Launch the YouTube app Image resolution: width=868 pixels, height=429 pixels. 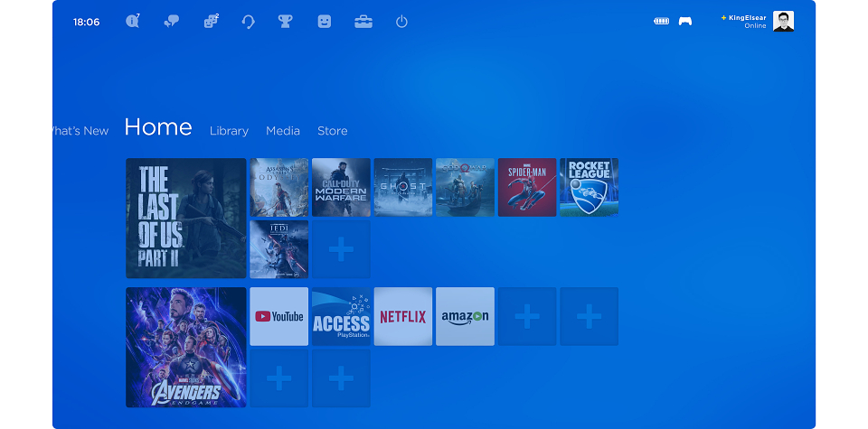[x=279, y=316]
